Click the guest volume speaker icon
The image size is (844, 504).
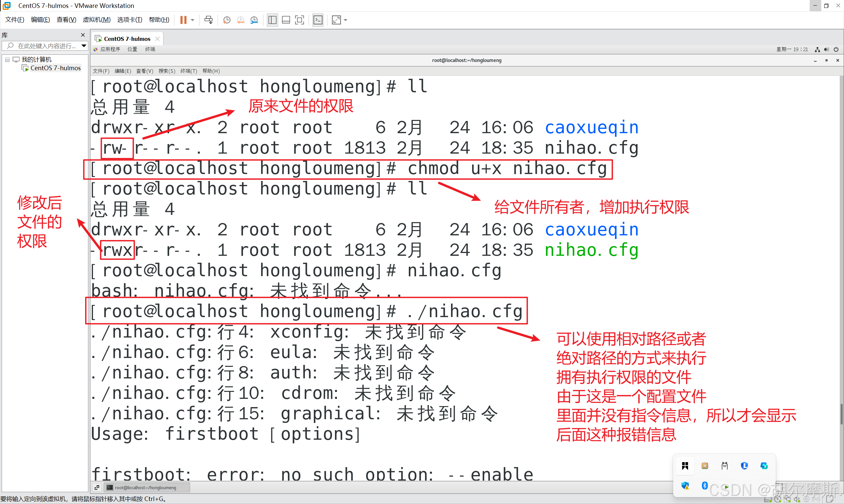click(826, 49)
